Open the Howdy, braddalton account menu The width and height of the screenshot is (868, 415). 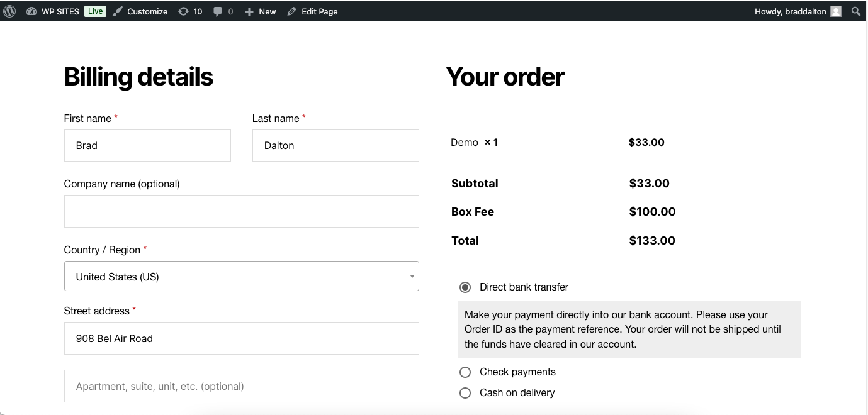(x=790, y=11)
